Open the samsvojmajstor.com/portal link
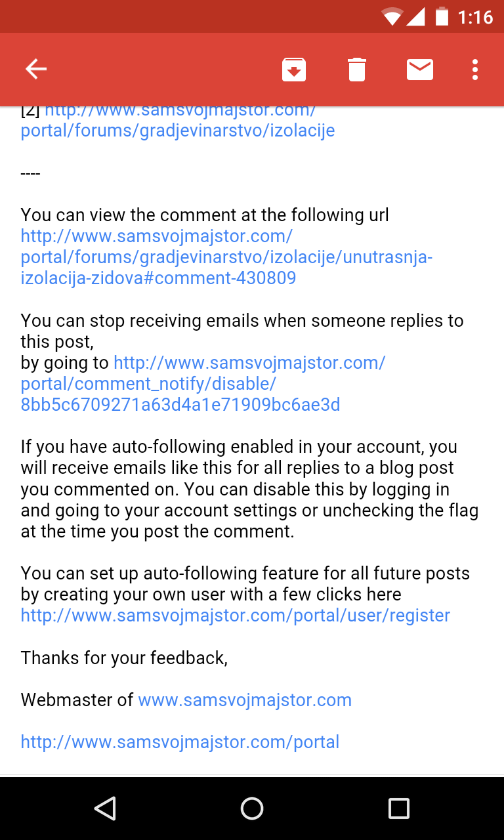Image resolution: width=504 pixels, height=840 pixels. (x=180, y=742)
